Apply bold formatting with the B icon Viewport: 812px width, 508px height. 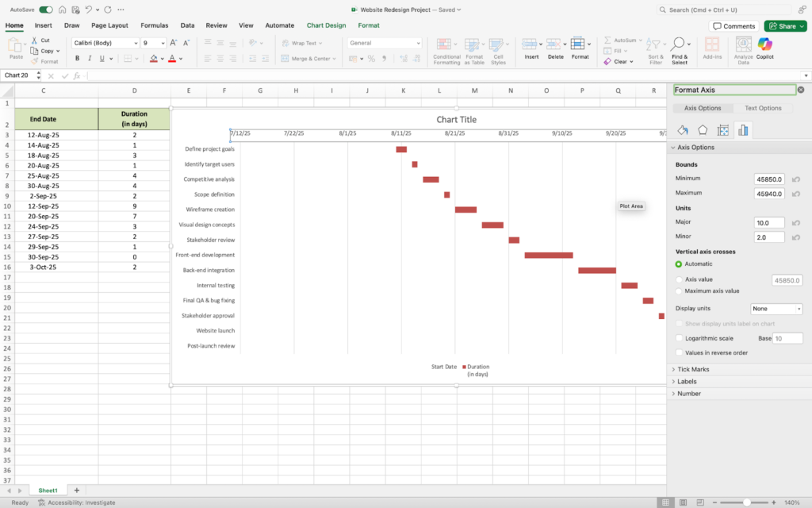pos(78,58)
